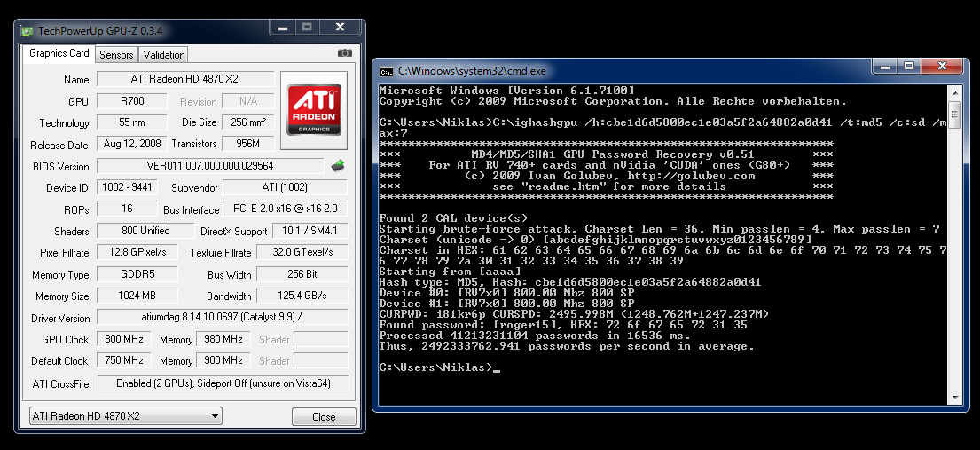Click the GPU Clock Memory field 980 MHz
The image size is (980, 450).
pyautogui.click(x=223, y=339)
